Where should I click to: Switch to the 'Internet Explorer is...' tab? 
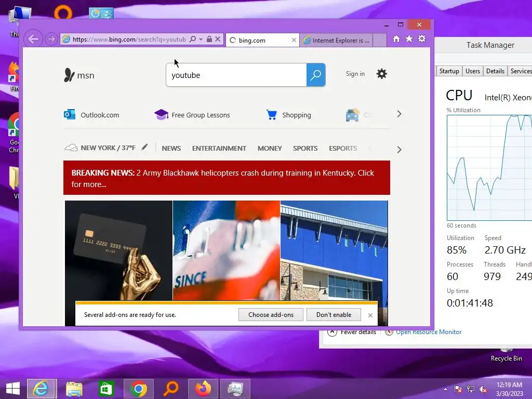336,40
